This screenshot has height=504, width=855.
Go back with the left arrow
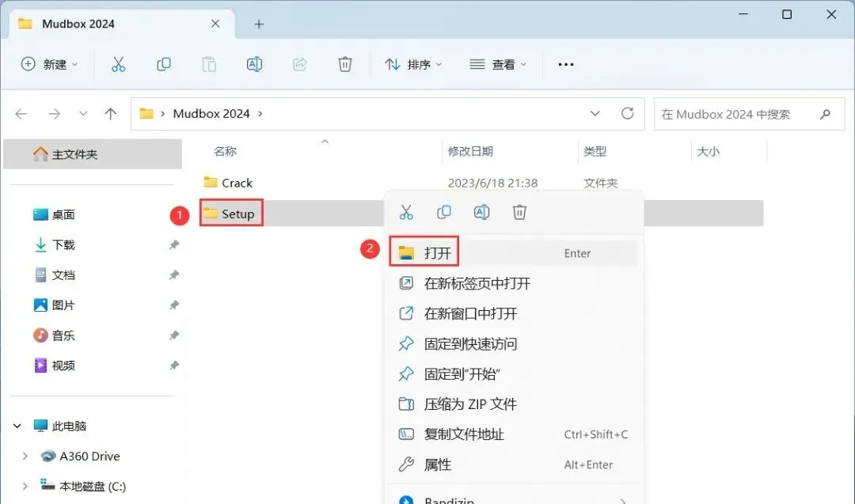click(21, 114)
